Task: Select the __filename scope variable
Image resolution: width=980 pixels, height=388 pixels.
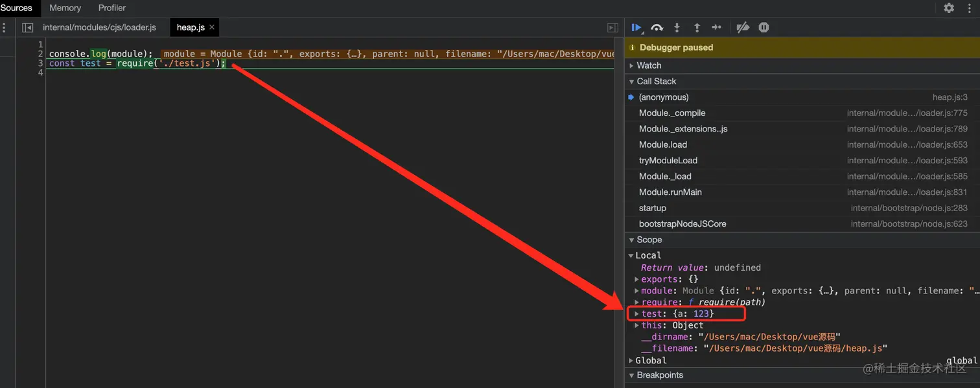Action: tap(764, 348)
